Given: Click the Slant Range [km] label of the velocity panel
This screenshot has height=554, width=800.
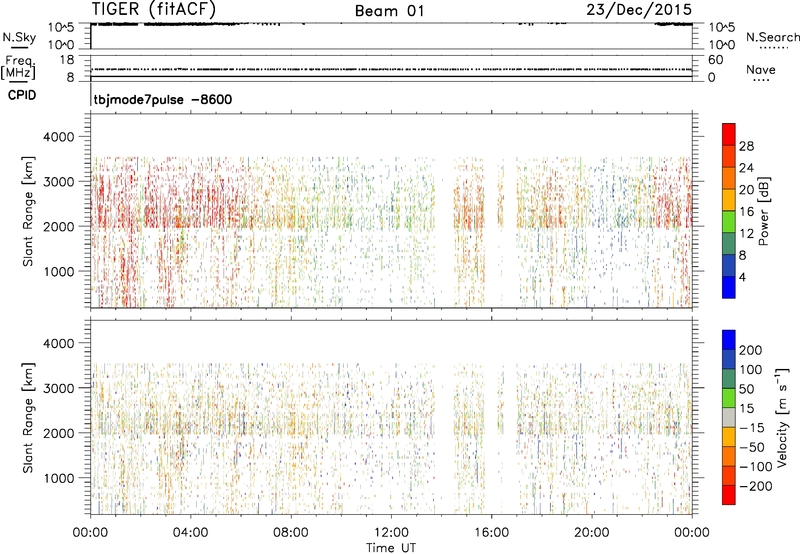Looking at the screenshot, I should pyautogui.click(x=28, y=418).
